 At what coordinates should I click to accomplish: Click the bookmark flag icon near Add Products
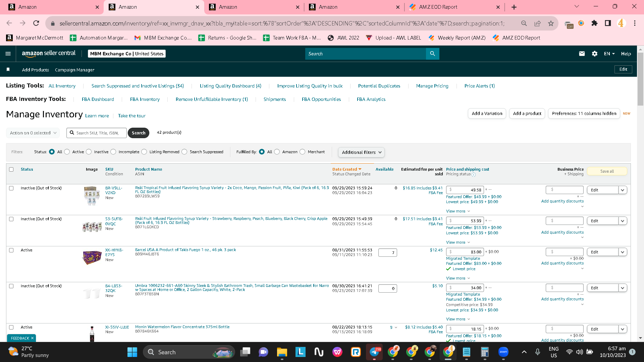pyautogui.click(x=8, y=69)
